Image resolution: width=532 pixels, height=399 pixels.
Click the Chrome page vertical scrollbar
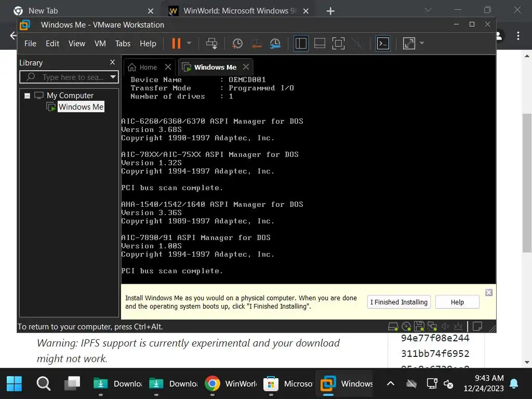527,183
